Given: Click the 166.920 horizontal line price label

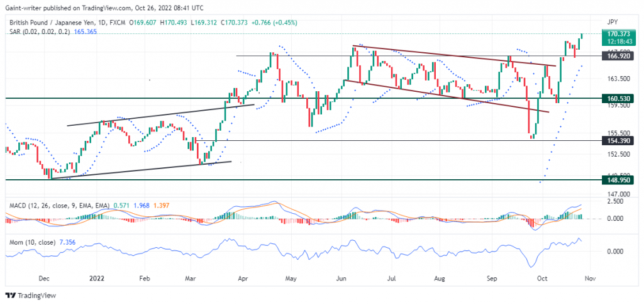Looking at the screenshot, I should pos(617,55).
